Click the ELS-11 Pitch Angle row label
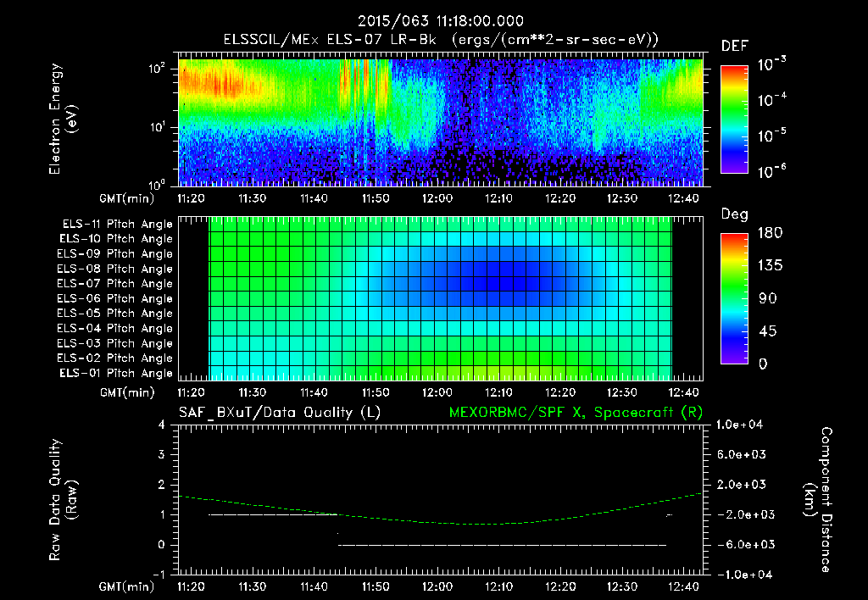 pos(117,225)
